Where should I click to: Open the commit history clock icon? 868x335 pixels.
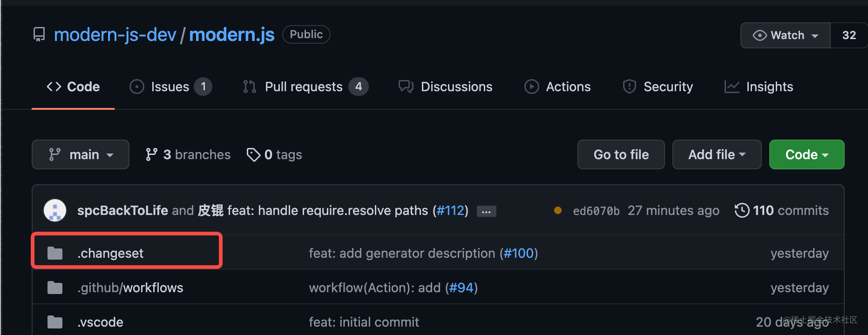(742, 210)
